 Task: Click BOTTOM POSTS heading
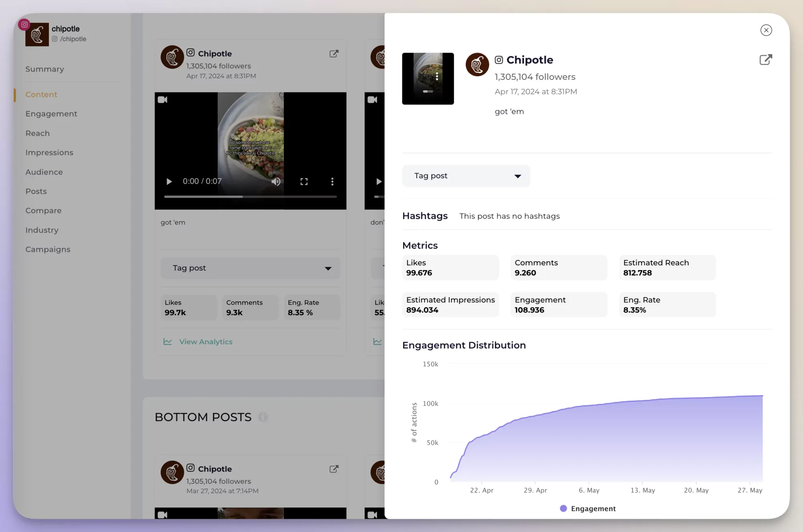click(x=203, y=417)
